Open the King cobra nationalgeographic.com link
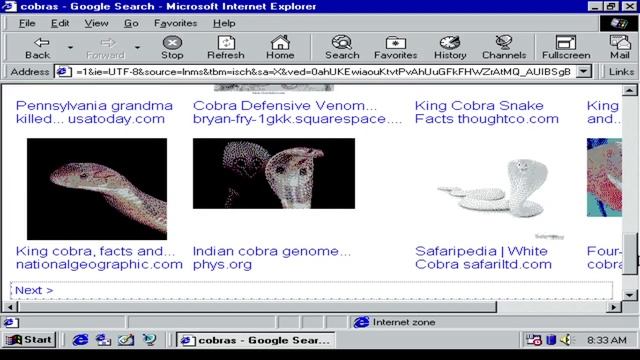The width and height of the screenshot is (640, 360). point(99,258)
